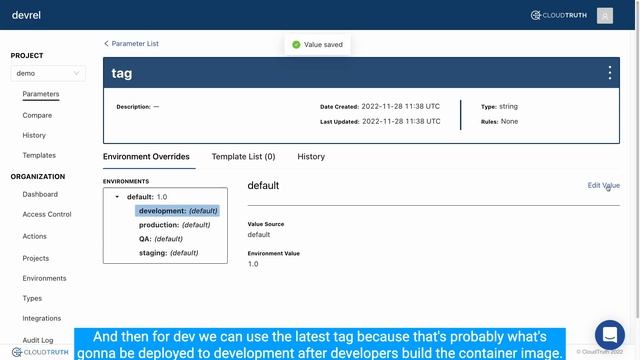This screenshot has width=640, height=360.
Task: Click the Type: string value
Action: coord(508,107)
